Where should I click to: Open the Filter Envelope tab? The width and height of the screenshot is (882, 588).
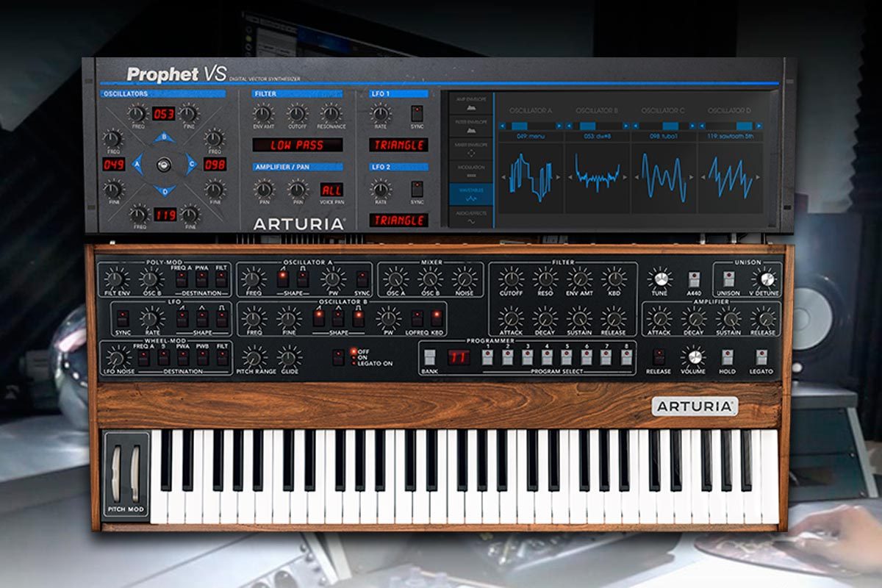(x=470, y=124)
